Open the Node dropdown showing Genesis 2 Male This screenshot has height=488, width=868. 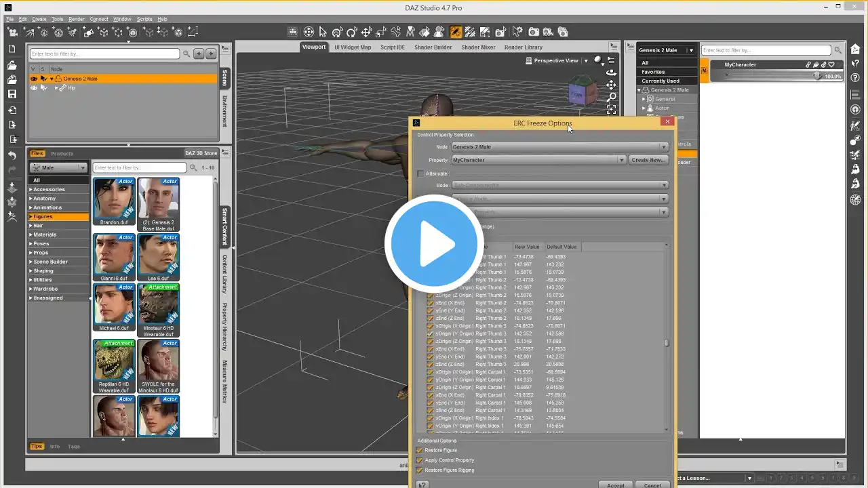point(559,147)
